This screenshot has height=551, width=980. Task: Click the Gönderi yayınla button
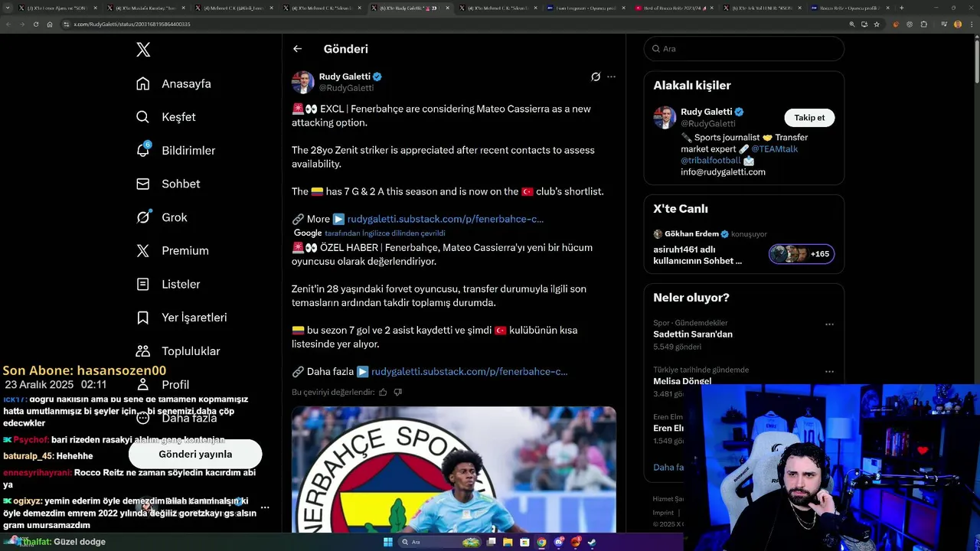[195, 454]
